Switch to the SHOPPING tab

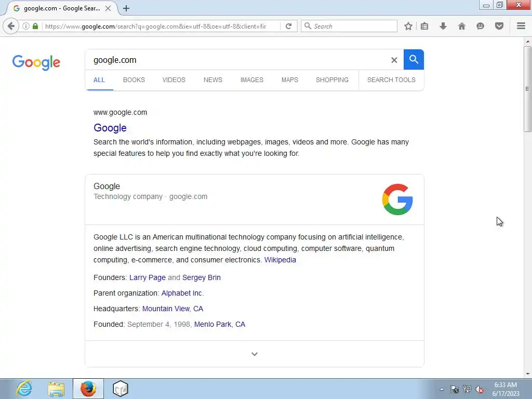[332, 79]
